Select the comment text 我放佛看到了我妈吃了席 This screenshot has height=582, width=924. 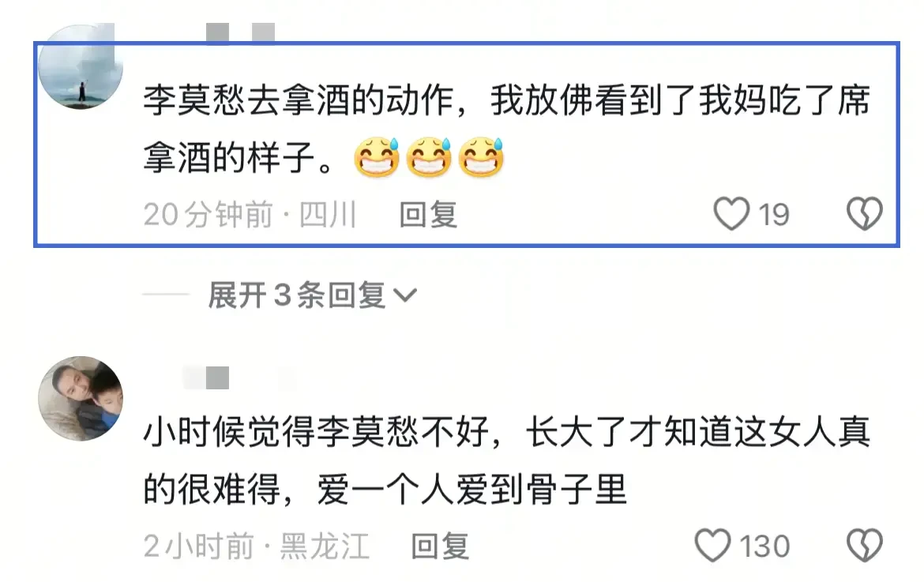point(681,100)
